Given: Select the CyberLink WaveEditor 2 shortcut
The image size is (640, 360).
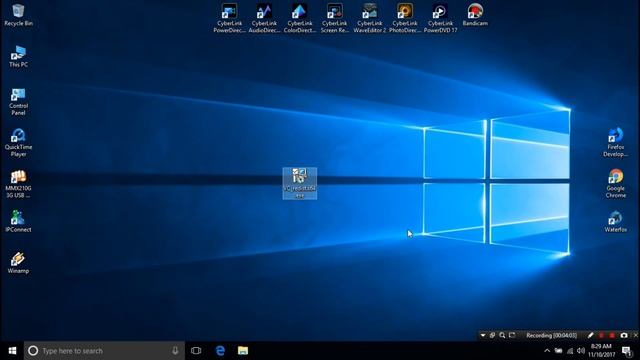Looking at the screenshot, I should tap(370, 18).
